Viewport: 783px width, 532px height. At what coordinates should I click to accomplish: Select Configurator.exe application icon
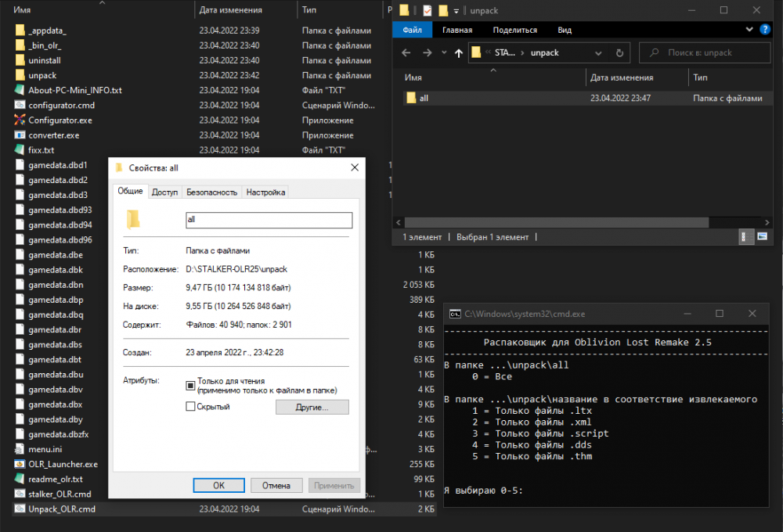coord(20,120)
